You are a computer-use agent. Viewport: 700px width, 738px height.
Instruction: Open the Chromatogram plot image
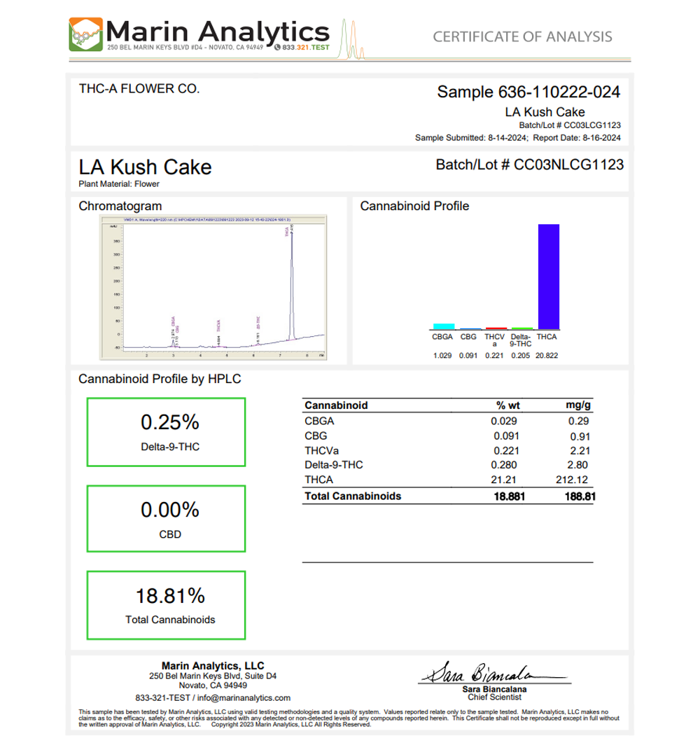(213, 287)
